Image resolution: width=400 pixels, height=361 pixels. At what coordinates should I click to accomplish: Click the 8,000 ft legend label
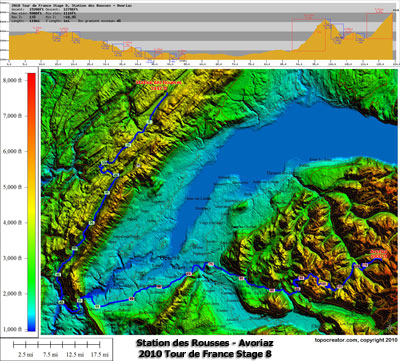(x=14, y=80)
